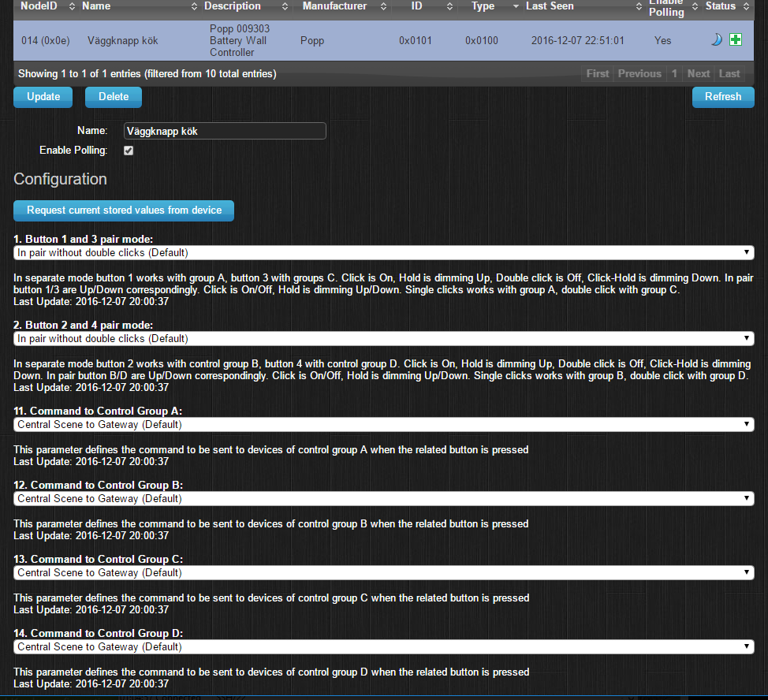Click the Yes polling cell
The width and height of the screenshot is (768, 700).
point(662,41)
